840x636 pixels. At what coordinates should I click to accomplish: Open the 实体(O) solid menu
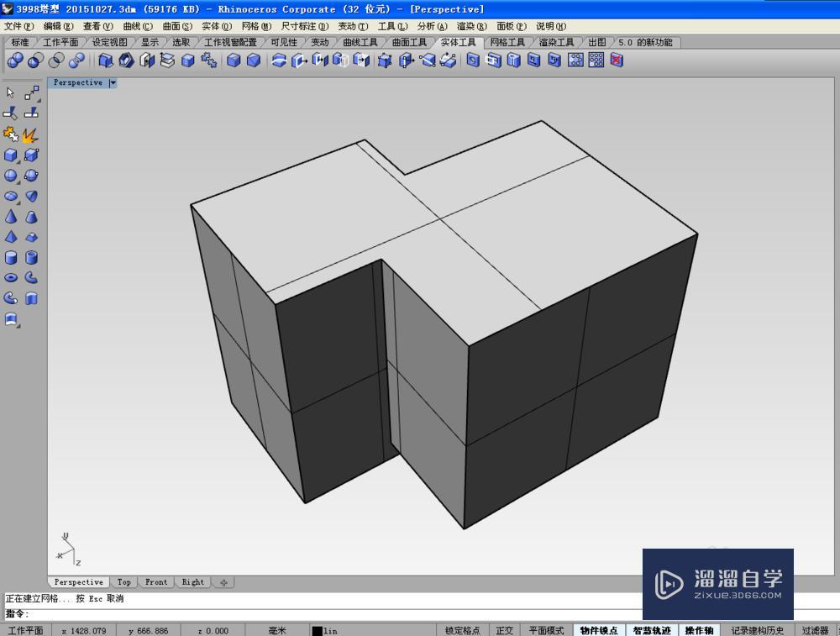click(x=217, y=26)
